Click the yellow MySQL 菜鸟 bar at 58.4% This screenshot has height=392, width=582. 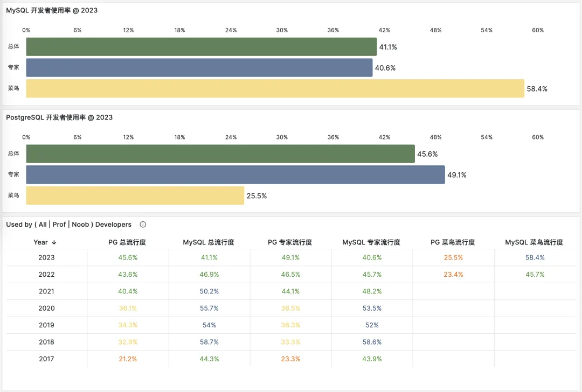pos(275,88)
